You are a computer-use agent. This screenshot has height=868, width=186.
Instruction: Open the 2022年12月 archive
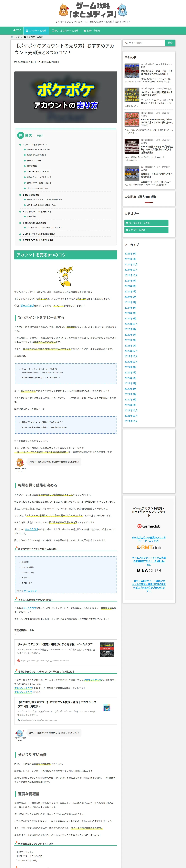point(131,351)
